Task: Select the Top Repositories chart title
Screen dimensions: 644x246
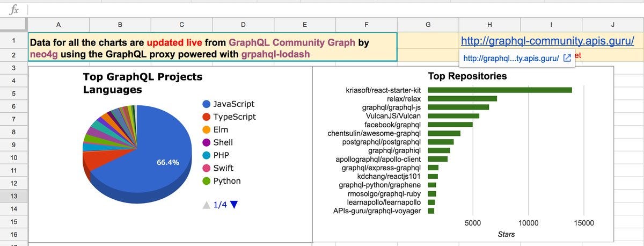Action: [467, 76]
